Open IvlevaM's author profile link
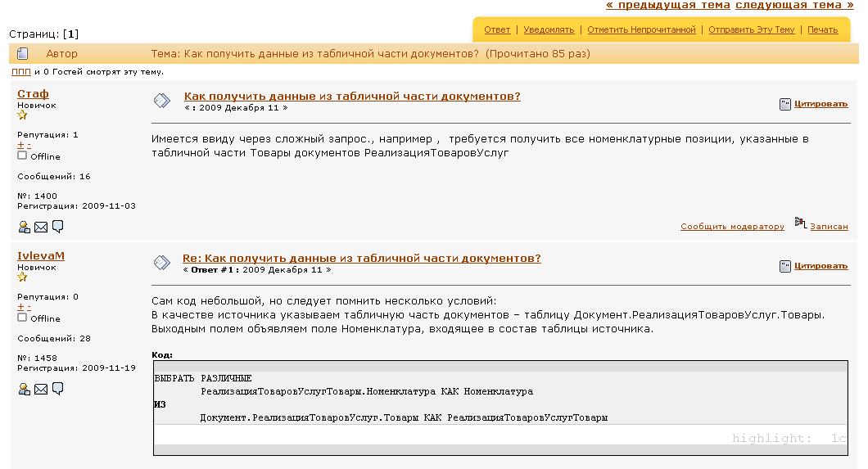This screenshot has width=868, height=469. pyautogui.click(x=40, y=255)
